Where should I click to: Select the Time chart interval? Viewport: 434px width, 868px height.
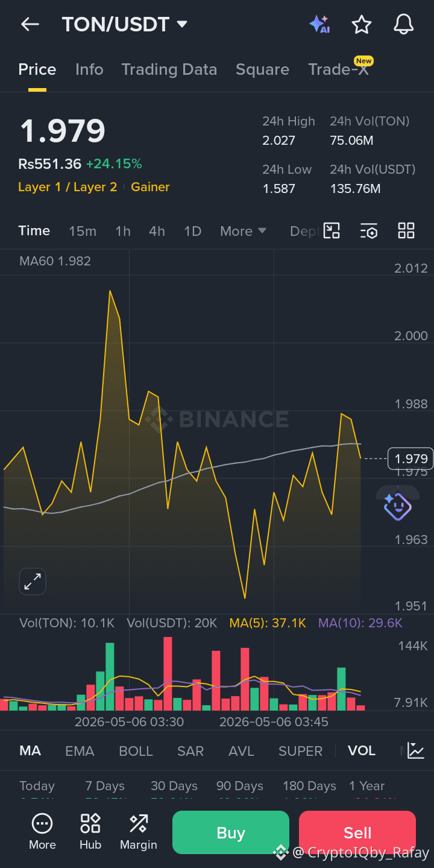[34, 230]
